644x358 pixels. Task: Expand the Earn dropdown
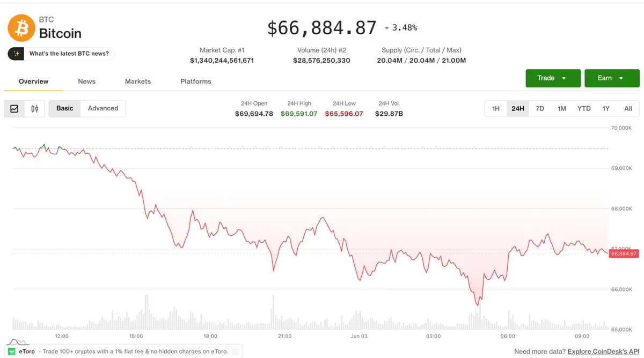click(612, 78)
